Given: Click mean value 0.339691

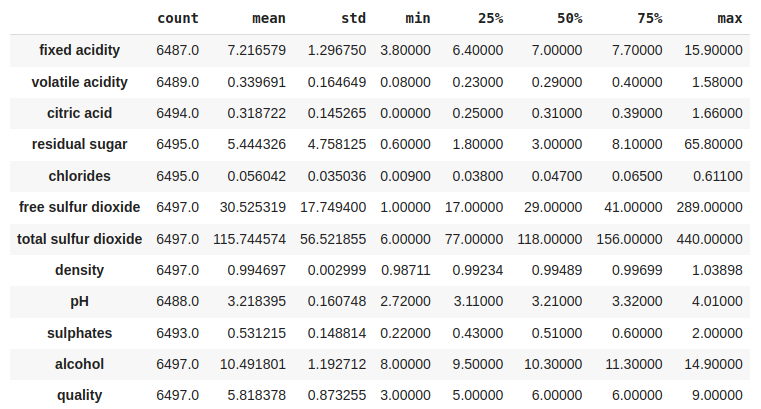Looking at the screenshot, I should [x=257, y=82].
